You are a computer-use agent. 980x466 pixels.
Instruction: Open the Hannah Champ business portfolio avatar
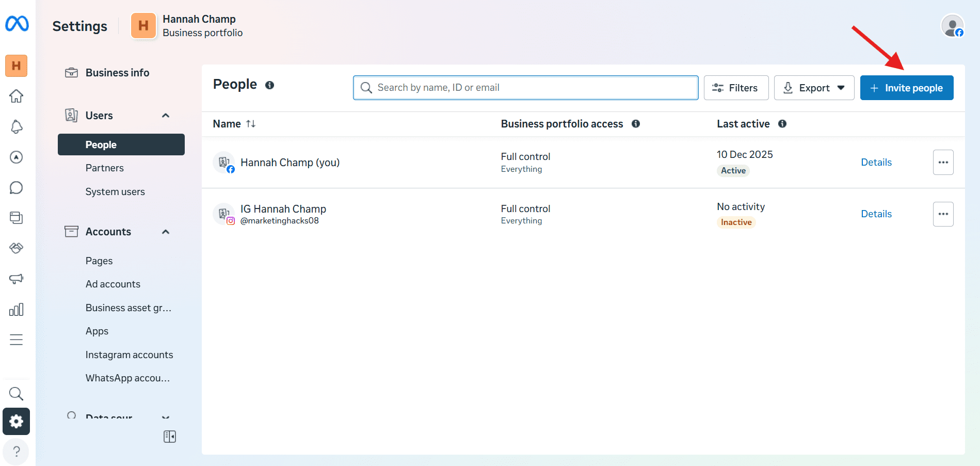pyautogui.click(x=143, y=25)
